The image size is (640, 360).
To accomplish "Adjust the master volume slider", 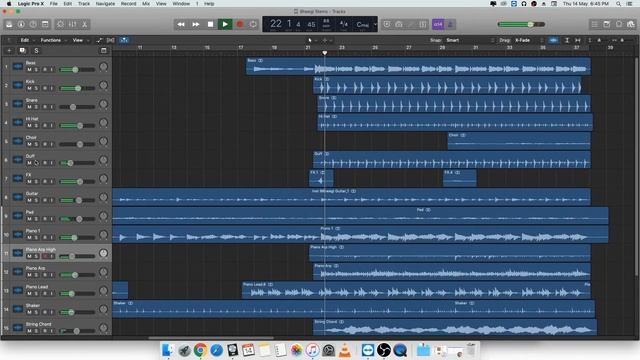I will tap(521, 24).
